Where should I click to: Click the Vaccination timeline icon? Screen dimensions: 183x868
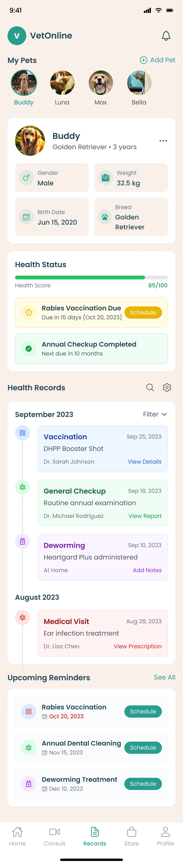[x=23, y=433]
